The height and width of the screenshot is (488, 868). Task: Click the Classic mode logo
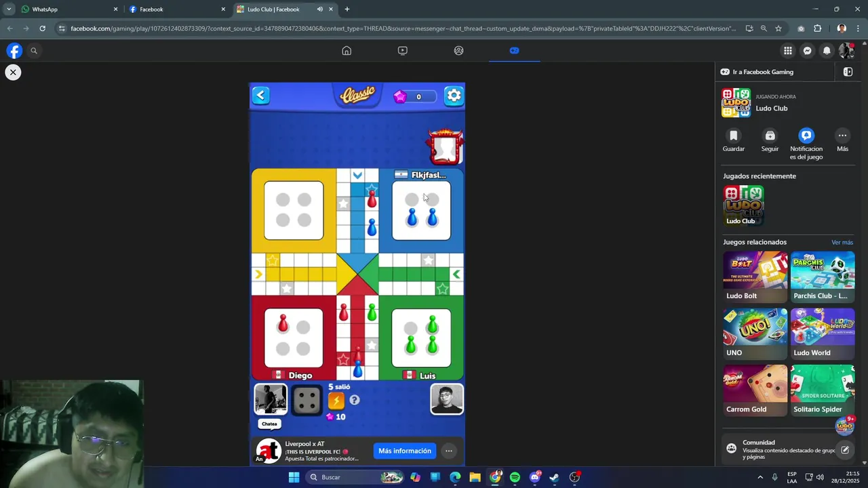357,95
